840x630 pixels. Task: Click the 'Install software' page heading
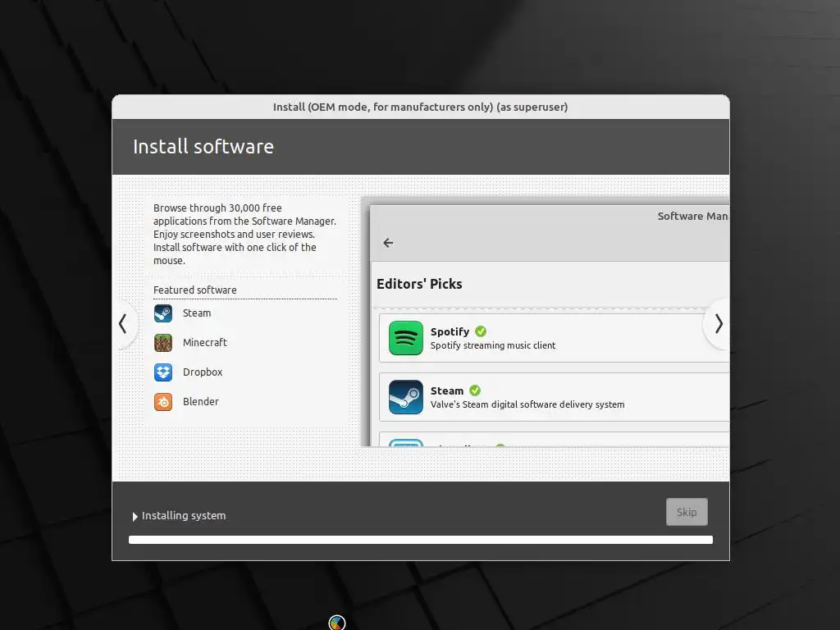click(203, 146)
